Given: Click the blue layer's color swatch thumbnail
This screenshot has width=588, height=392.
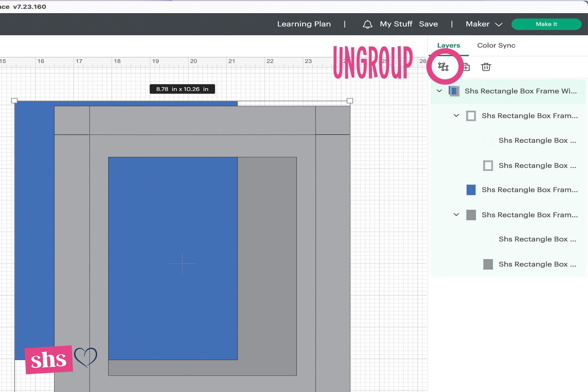Looking at the screenshot, I should tap(471, 190).
